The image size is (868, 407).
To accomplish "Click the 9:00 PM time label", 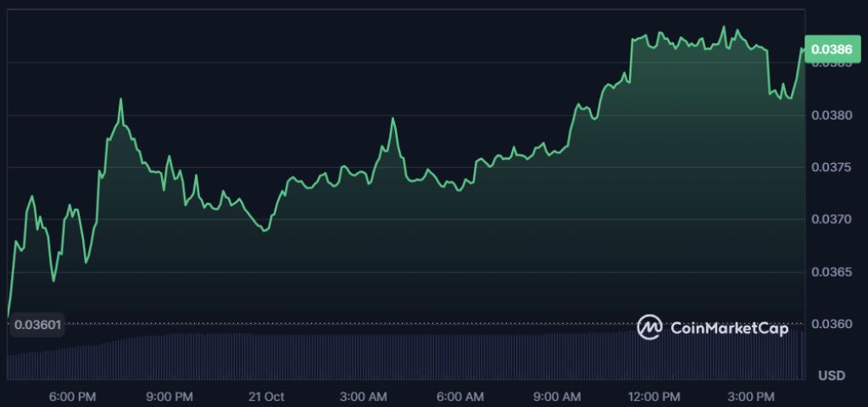I will (170, 397).
